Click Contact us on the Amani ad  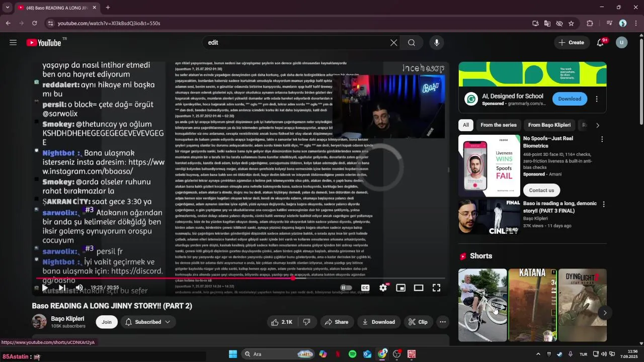pyautogui.click(x=541, y=190)
